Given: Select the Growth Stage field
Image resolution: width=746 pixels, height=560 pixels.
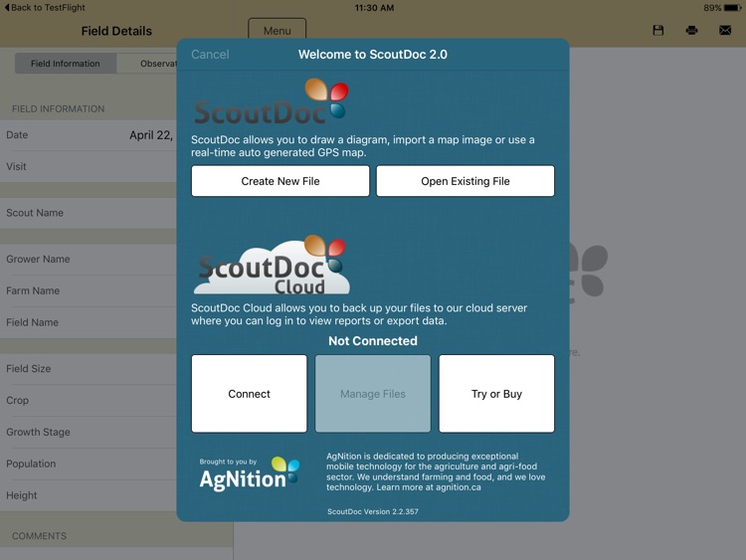Looking at the screenshot, I should [x=89, y=432].
